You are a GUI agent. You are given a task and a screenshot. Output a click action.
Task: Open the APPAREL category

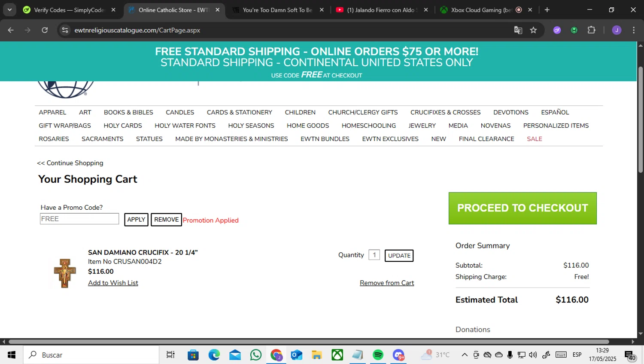[x=52, y=112]
